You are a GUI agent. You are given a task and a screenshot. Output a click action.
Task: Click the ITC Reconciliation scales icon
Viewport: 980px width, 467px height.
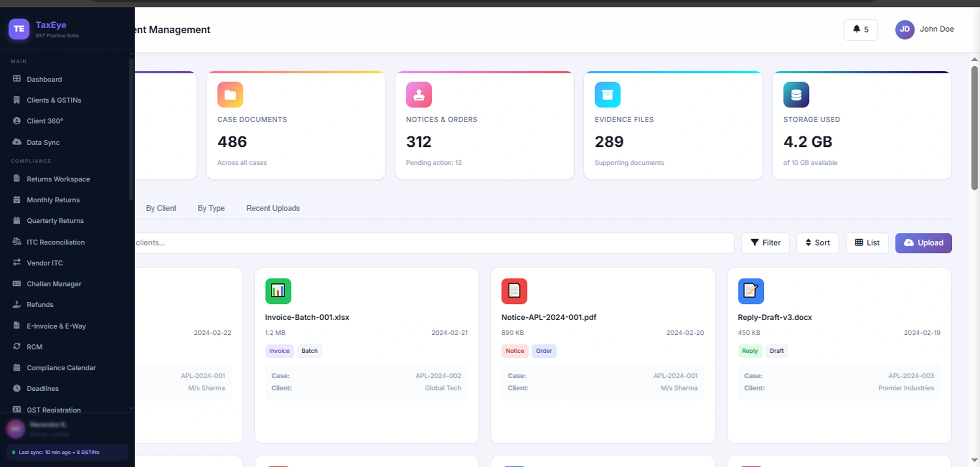coord(17,241)
